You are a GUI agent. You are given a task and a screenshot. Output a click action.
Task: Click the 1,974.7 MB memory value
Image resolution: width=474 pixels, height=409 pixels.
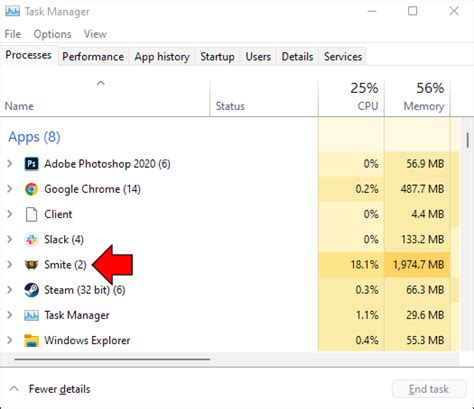coord(418,265)
